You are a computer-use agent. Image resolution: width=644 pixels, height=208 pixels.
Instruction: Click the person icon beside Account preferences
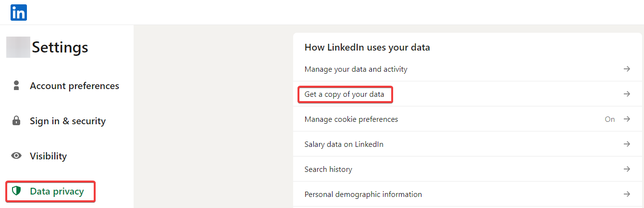click(x=16, y=86)
